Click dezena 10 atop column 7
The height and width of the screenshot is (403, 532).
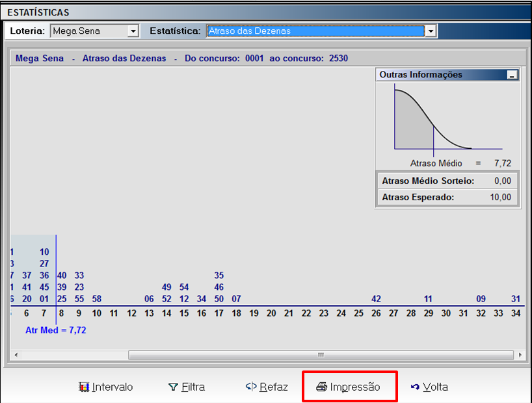[x=44, y=252]
